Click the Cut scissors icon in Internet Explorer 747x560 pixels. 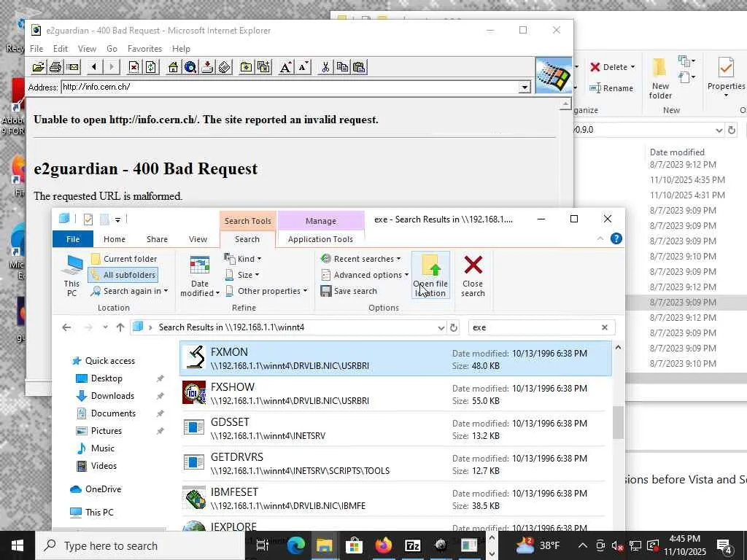coord(325,67)
